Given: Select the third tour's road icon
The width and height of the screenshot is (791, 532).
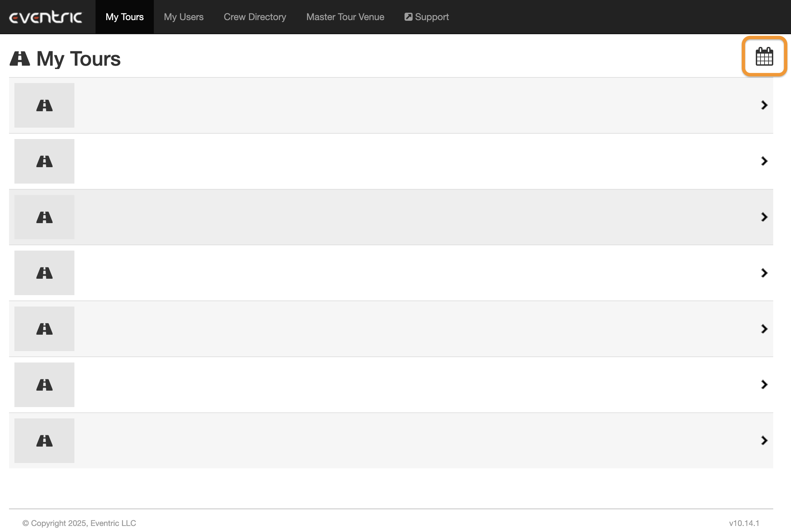Looking at the screenshot, I should coord(45,217).
